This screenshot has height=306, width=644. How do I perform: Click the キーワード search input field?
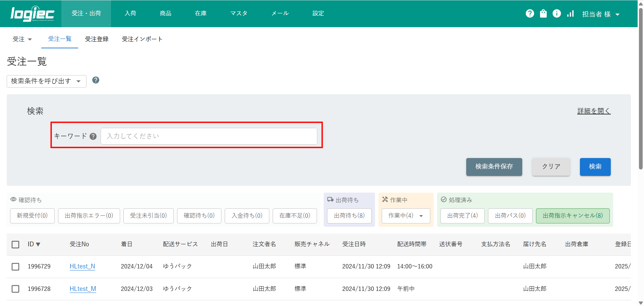[x=209, y=136]
